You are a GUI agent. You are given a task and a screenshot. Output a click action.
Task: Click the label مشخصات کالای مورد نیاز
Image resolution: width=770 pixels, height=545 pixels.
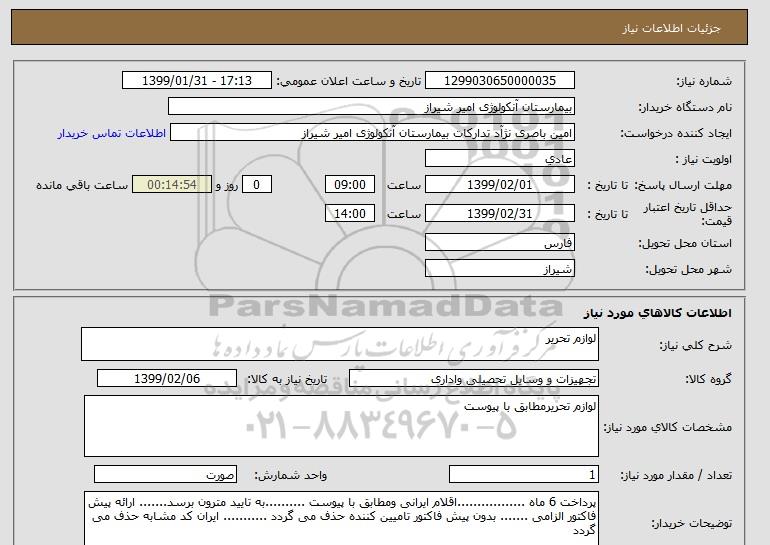tap(667, 427)
